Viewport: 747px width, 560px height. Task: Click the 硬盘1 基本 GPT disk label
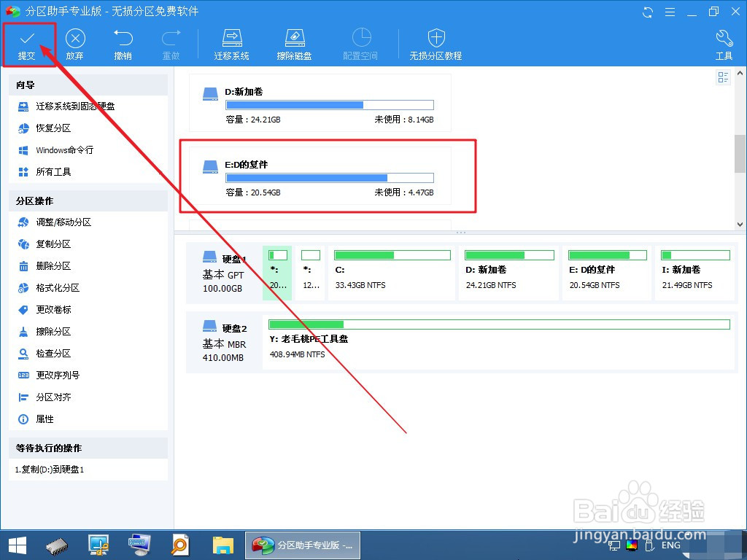point(225,274)
